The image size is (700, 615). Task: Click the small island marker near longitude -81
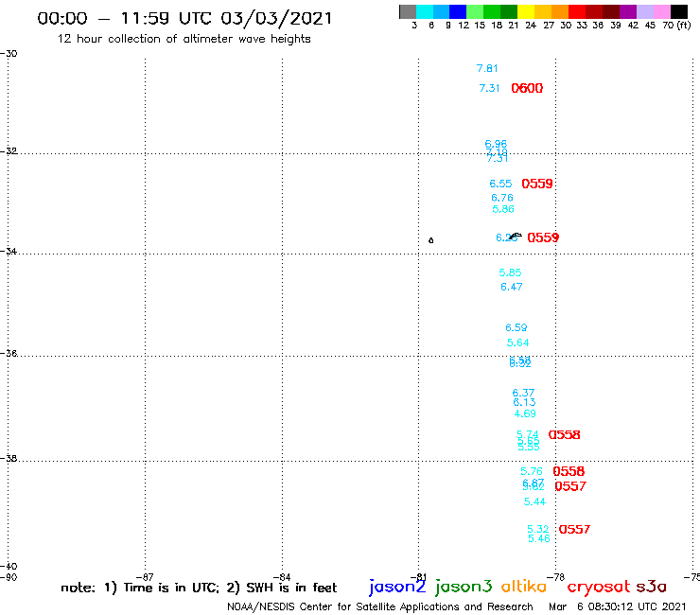430,240
